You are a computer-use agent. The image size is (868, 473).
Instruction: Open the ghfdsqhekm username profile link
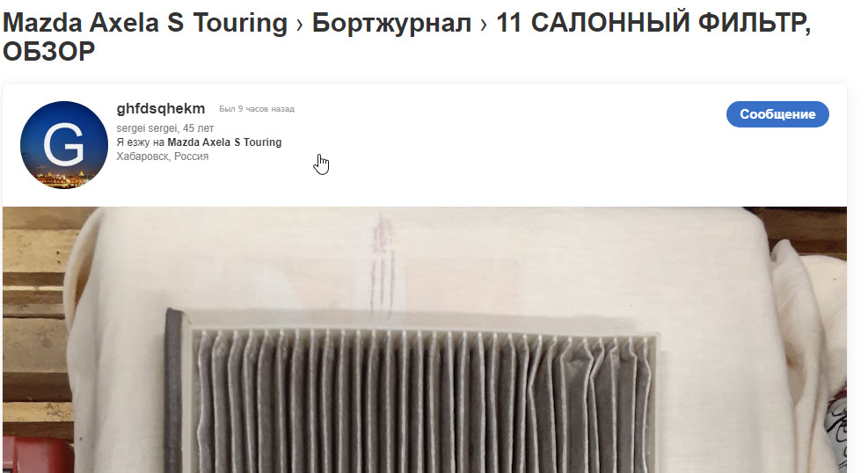pos(161,108)
